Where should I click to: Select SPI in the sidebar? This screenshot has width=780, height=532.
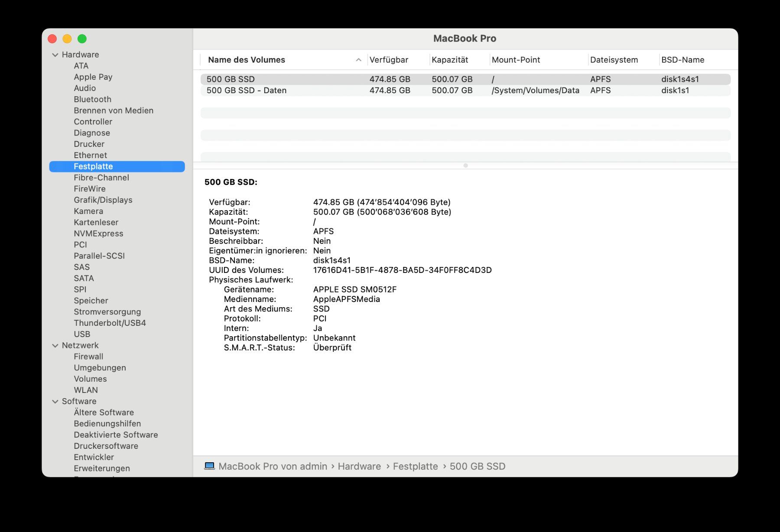point(80,289)
